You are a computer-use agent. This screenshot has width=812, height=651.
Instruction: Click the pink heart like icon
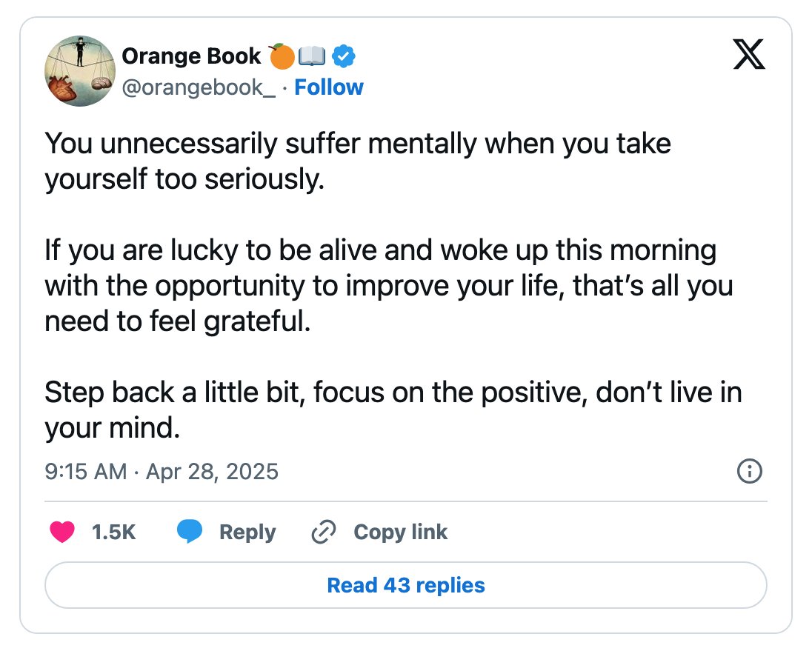[62, 532]
